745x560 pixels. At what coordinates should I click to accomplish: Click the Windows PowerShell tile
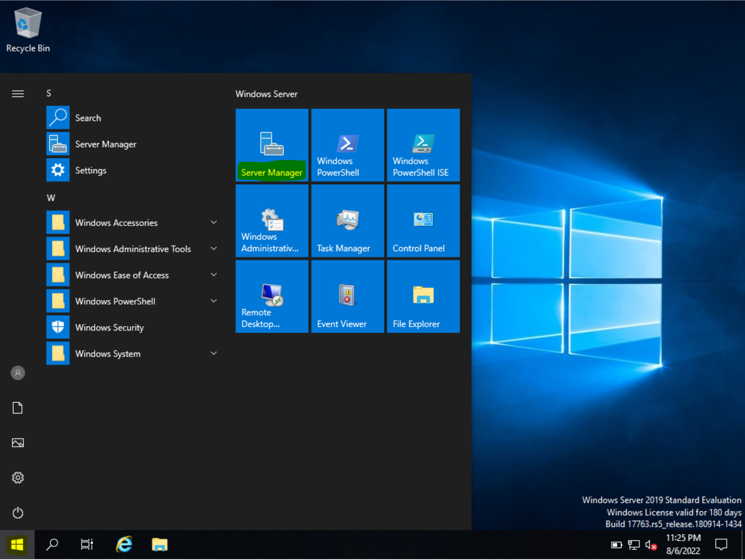tap(347, 145)
